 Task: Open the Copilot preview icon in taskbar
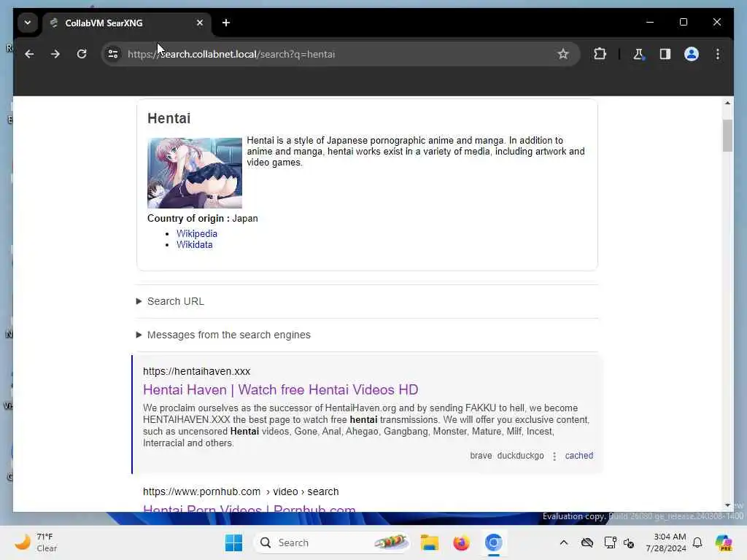(x=724, y=542)
